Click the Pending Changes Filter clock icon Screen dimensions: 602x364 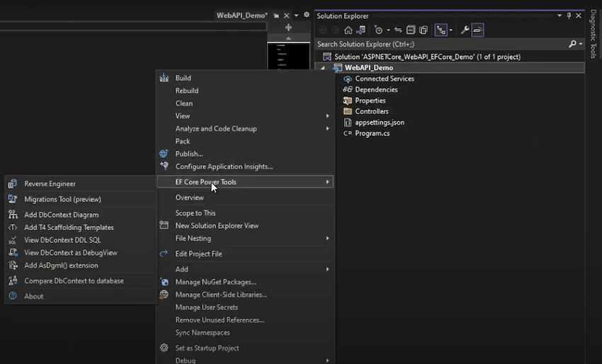click(x=378, y=30)
